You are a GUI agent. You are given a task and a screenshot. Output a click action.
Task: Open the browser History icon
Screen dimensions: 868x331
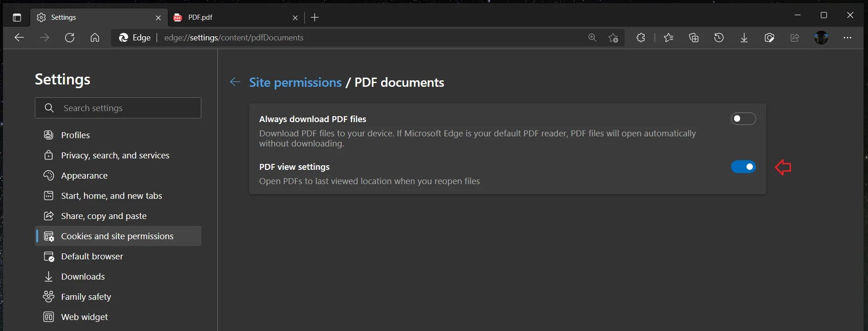click(x=719, y=38)
